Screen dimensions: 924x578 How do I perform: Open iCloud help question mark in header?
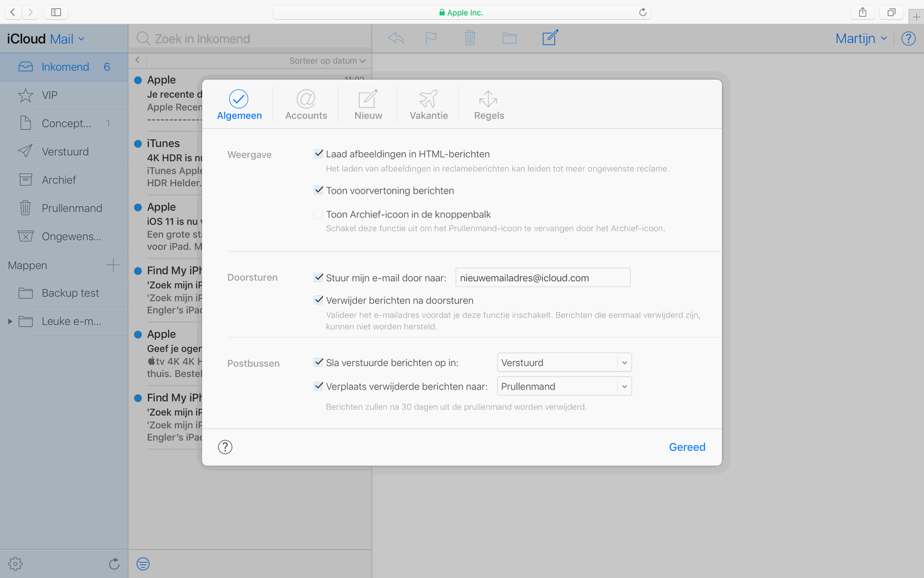tap(908, 39)
